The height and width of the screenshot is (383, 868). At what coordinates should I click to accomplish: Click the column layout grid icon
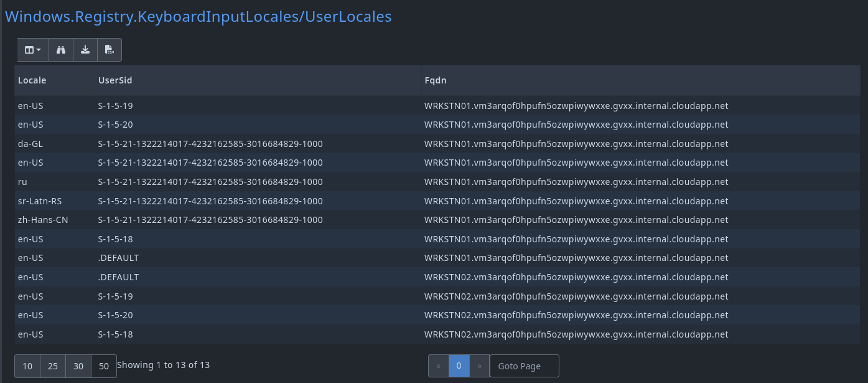coord(29,49)
